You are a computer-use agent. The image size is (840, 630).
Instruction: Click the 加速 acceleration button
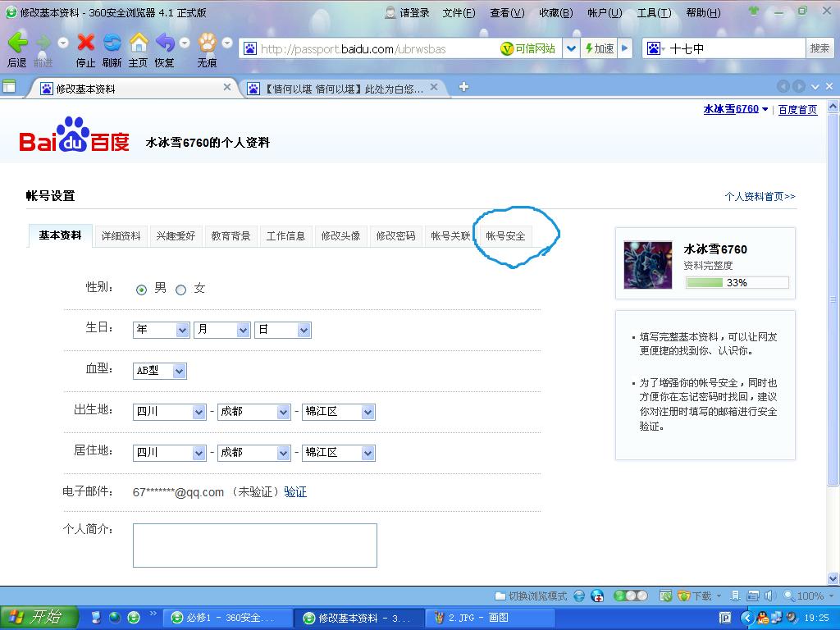(x=600, y=48)
